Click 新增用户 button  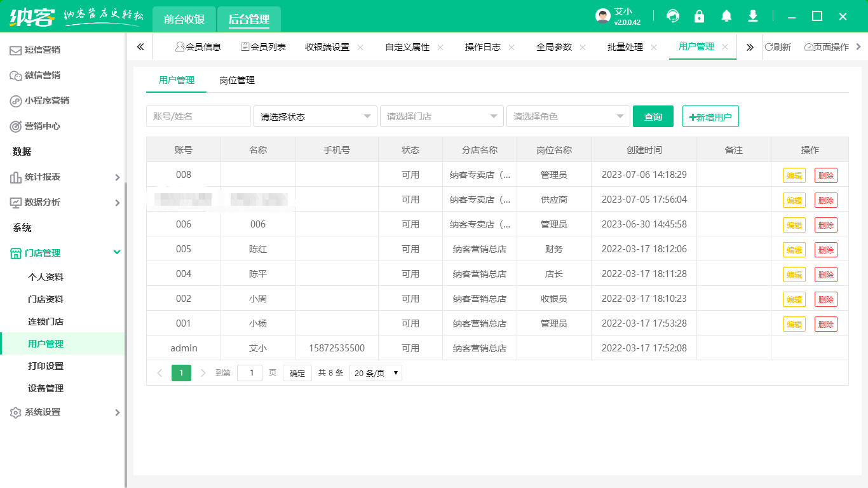[710, 116]
